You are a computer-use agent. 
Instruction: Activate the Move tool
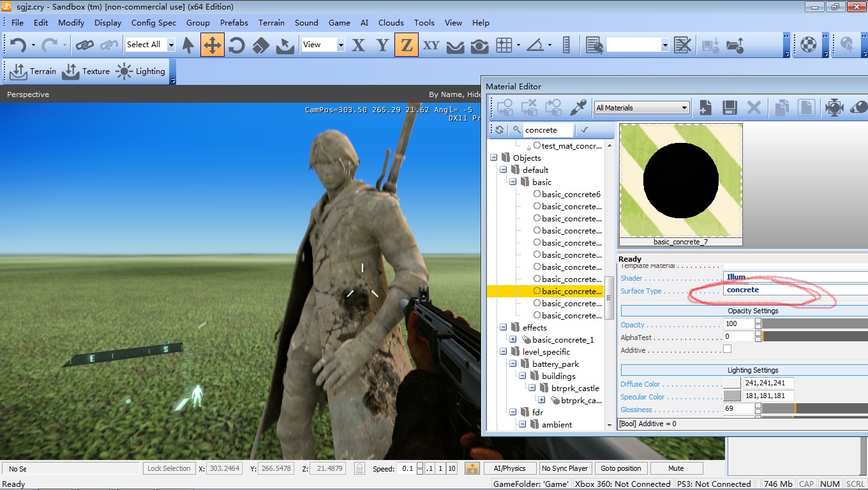212,45
